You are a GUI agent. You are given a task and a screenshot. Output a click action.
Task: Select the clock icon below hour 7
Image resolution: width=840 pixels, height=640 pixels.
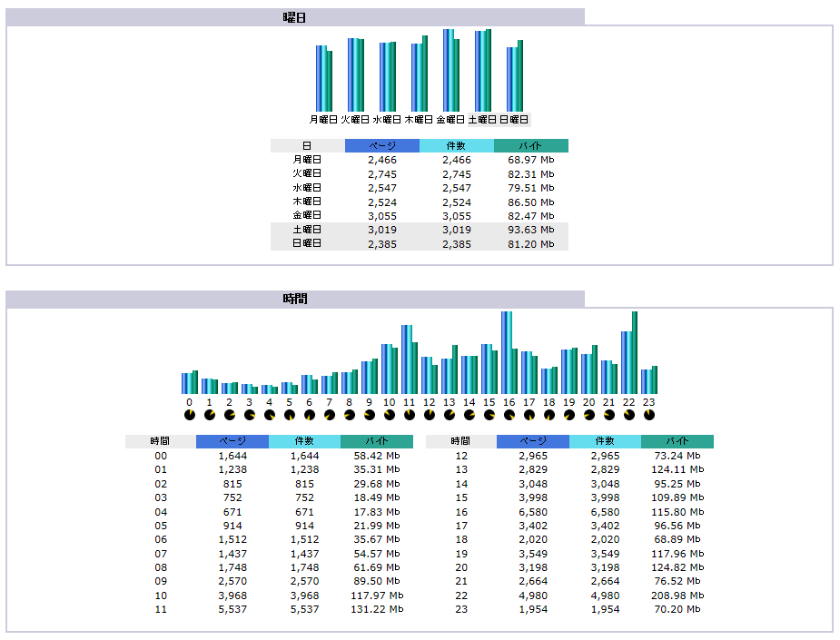click(x=330, y=415)
